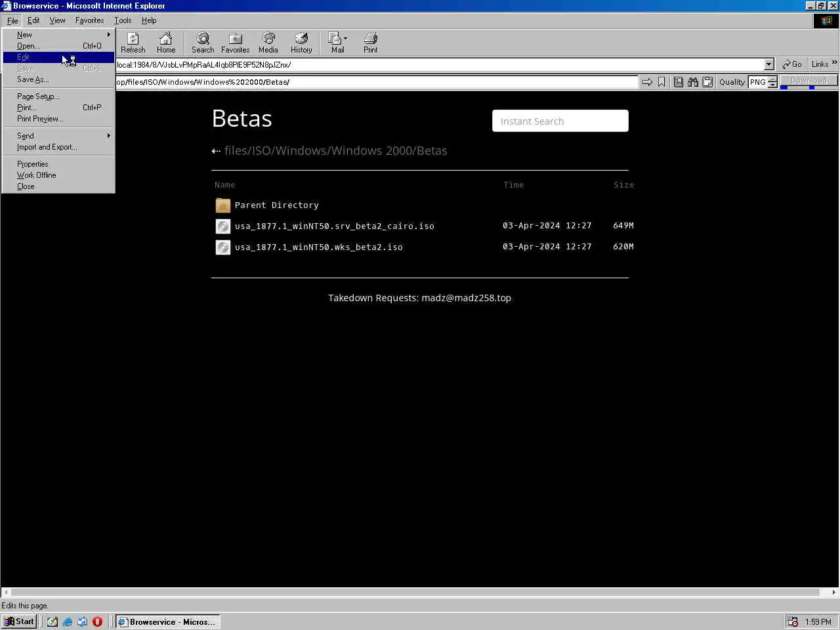Click the Download button in Browservice bar
Image resolution: width=840 pixels, height=630 pixels.
coord(808,81)
